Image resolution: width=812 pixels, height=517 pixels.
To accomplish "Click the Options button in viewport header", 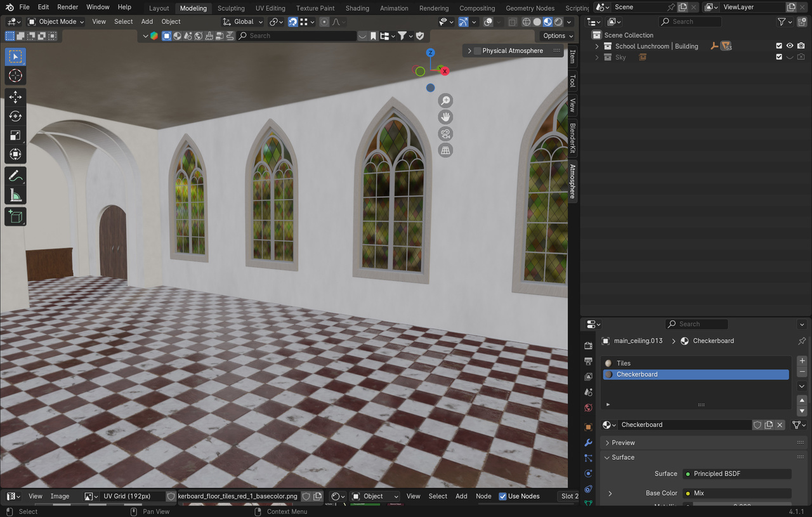I will pos(557,36).
